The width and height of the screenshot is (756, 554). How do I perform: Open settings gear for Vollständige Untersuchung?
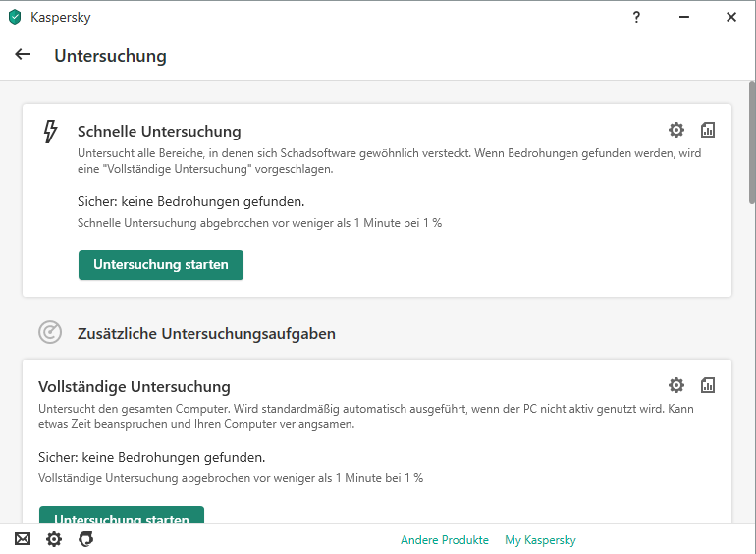pyautogui.click(x=675, y=385)
